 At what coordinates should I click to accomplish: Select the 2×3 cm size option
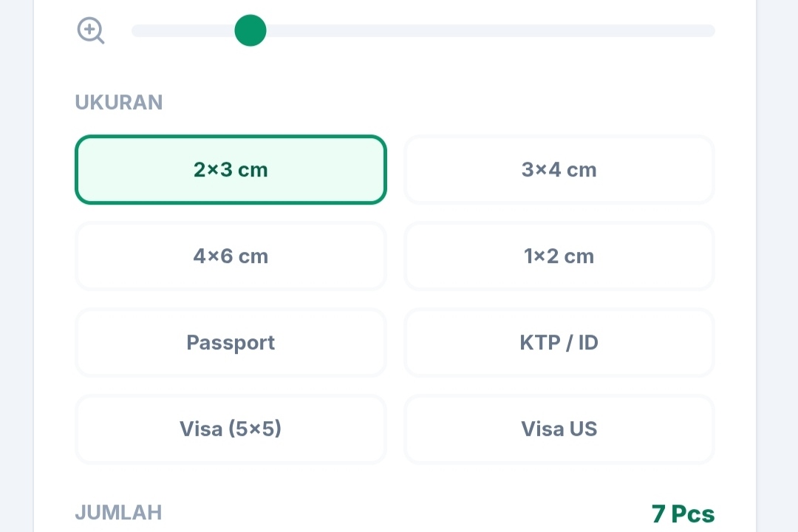(x=231, y=170)
